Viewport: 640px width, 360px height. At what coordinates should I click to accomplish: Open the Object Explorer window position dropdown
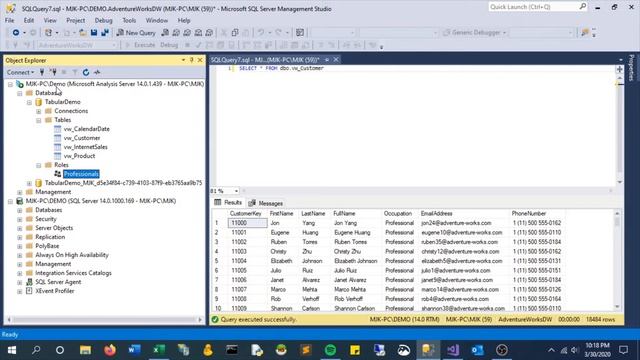183,60
